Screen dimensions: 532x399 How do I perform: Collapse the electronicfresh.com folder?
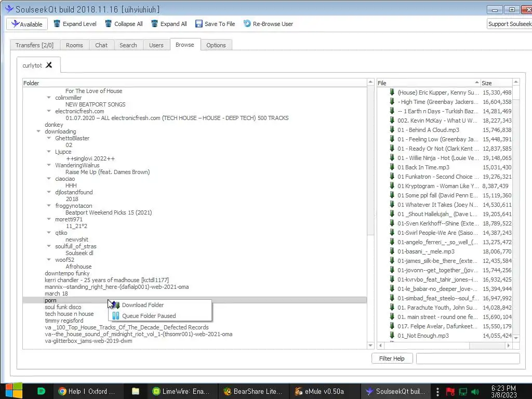click(x=49, y=111)
